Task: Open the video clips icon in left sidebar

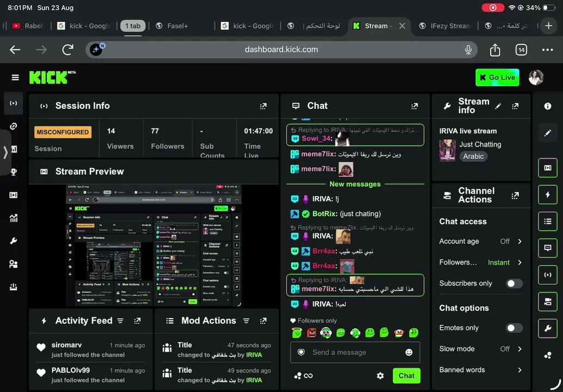Action: pos(13,195)
